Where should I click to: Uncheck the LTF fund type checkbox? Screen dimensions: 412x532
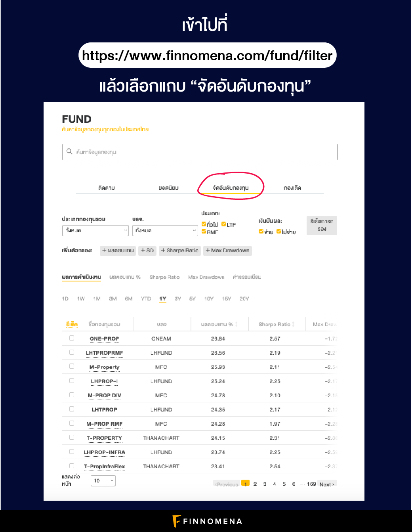[224, 224]
